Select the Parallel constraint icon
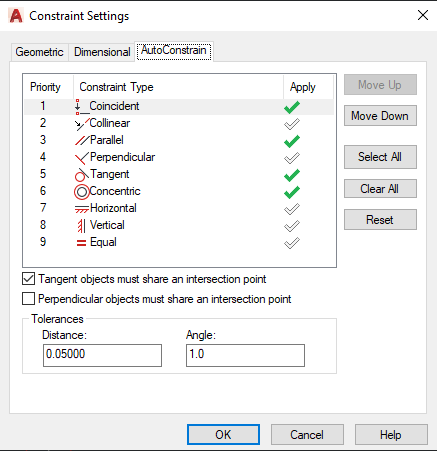The image size is (437, 451). coord(82,140)
